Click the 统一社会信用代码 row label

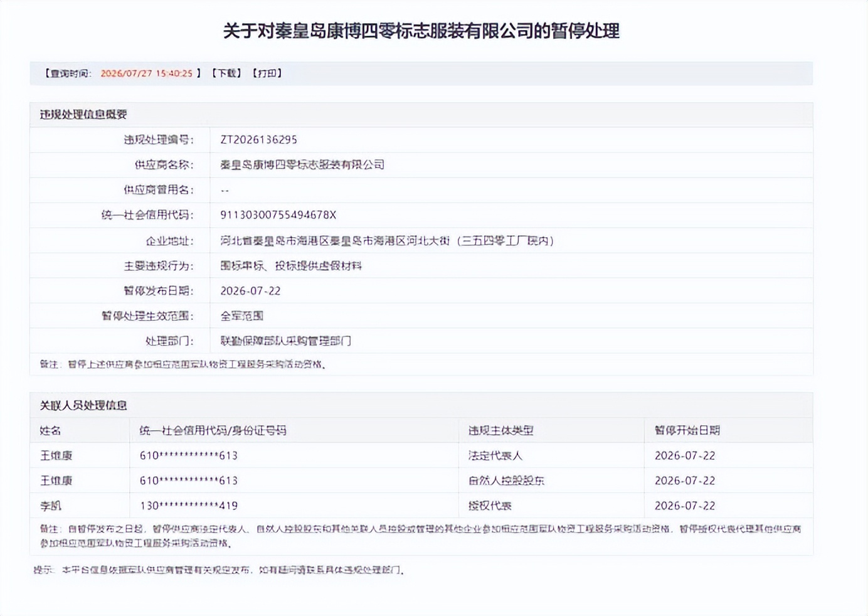point(148,215)
